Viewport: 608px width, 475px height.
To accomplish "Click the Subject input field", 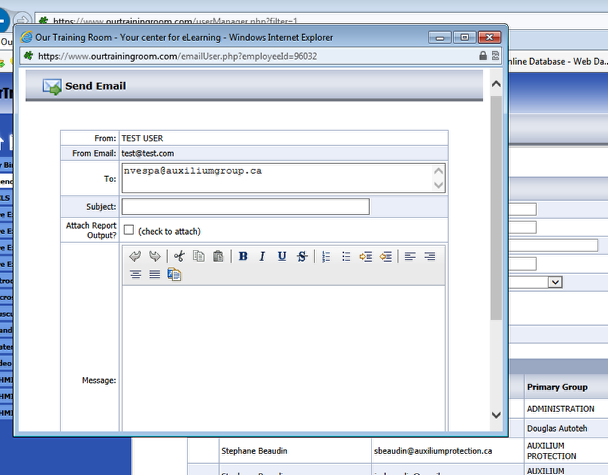I will [245, 207].
